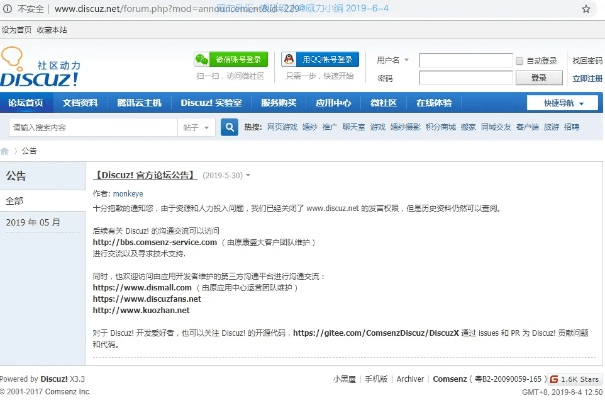
Task: Click the footer 手机版 link
Action: coord(376,379)
